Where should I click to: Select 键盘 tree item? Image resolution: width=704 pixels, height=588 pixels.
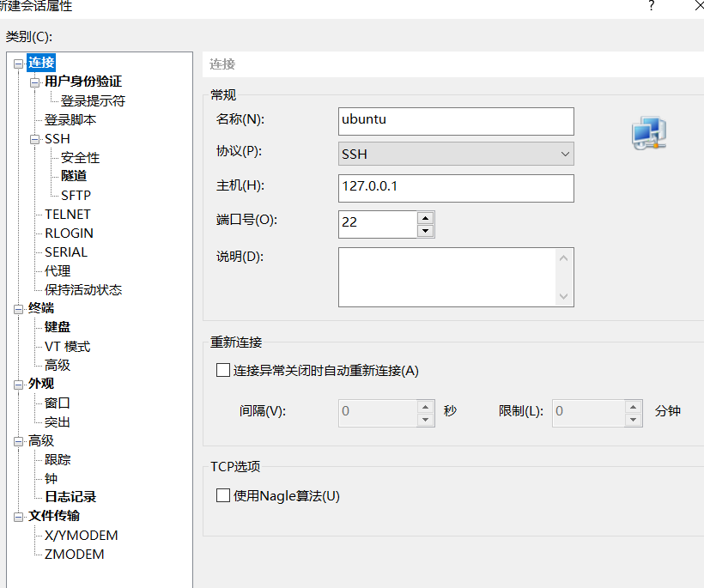click(x=58, y=327)
